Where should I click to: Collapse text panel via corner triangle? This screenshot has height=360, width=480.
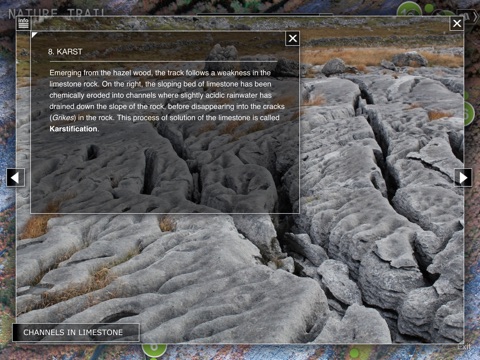(x=34, y=34)
